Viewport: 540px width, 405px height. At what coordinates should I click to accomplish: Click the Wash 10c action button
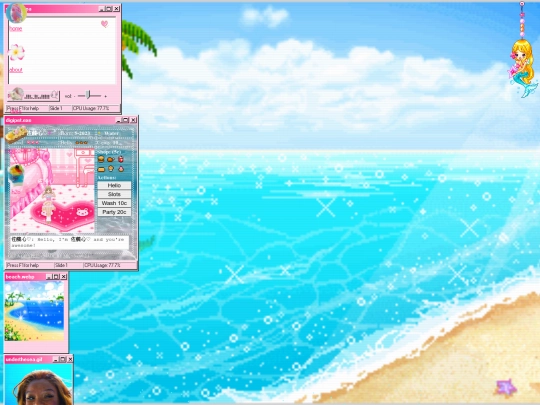[x=114, y=203]
